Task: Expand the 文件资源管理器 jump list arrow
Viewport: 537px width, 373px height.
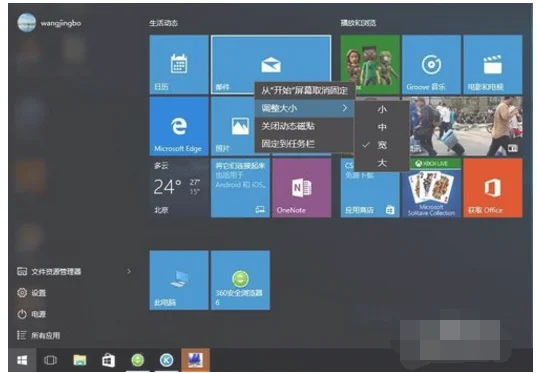Action: (x=129, y=272)
